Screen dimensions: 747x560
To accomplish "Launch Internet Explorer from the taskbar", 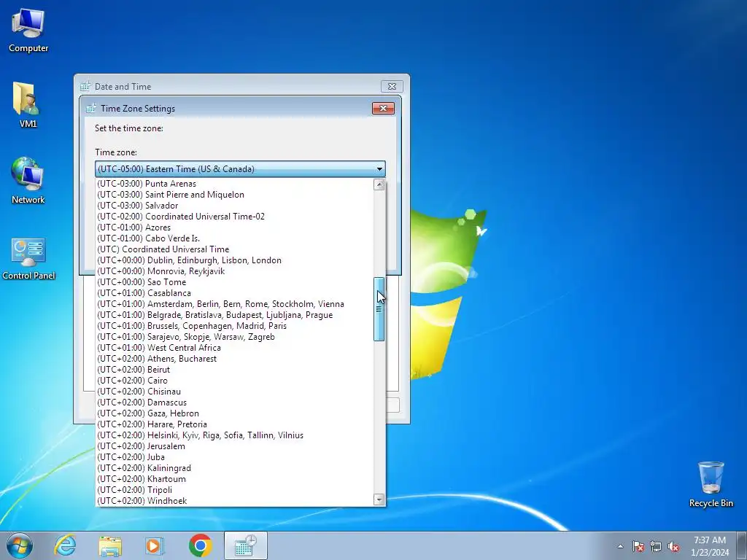I will [65, 545].
